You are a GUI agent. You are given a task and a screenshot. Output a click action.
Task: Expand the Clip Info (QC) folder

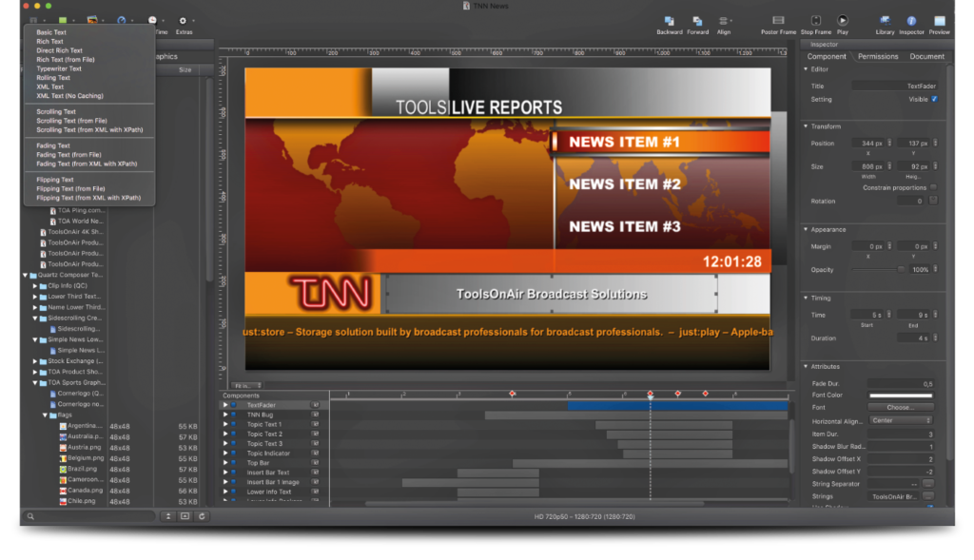pos(35,285)
